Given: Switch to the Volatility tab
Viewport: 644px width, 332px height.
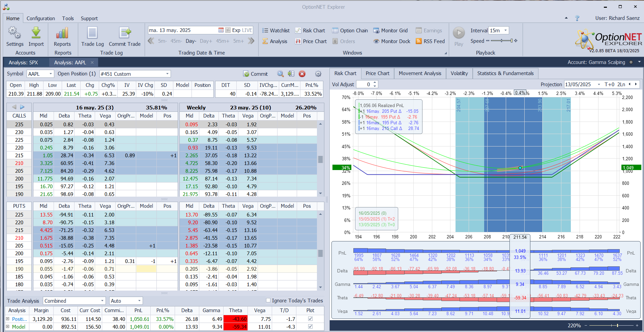Looking at the screenshot, I should [x=459, y=73].
